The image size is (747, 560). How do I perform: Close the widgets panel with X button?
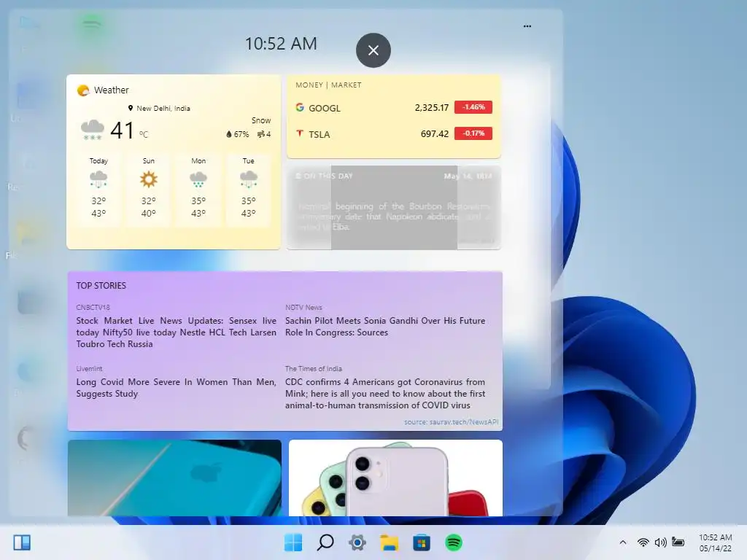[373, 50]
